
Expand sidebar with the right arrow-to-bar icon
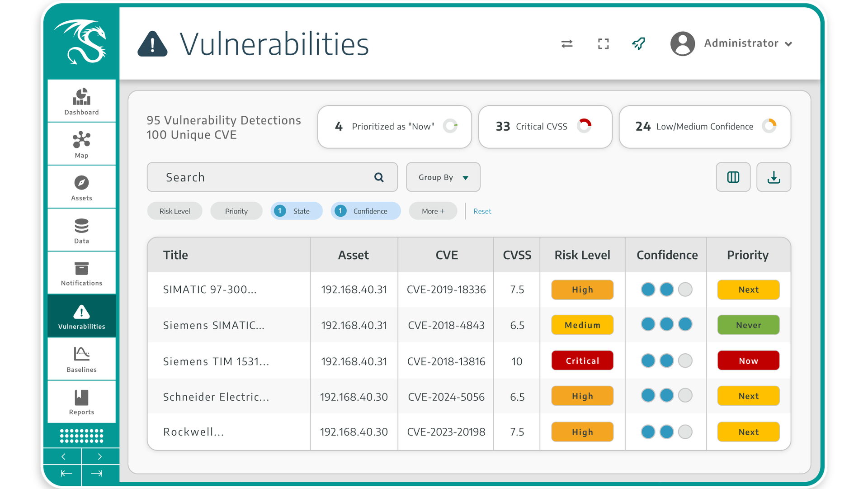coord(97,474)
